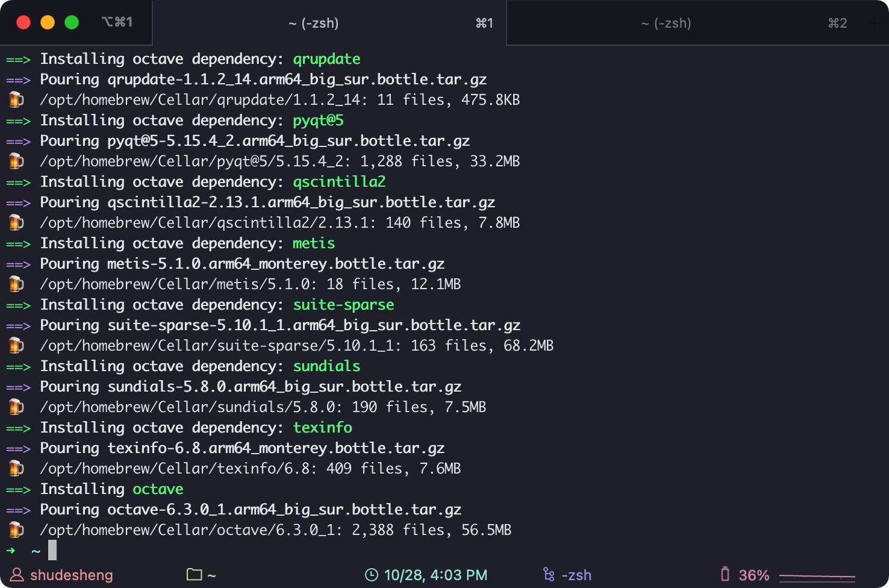The image size is (889, 588).
Task: Click the beer mug beside pyqt@5 Cellar path
Action: point(16,161)
